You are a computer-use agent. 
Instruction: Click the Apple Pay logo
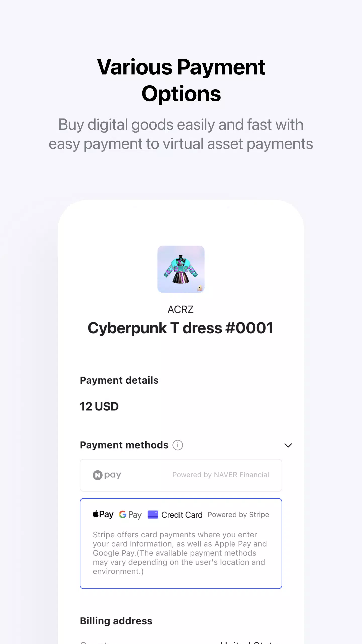103,514
